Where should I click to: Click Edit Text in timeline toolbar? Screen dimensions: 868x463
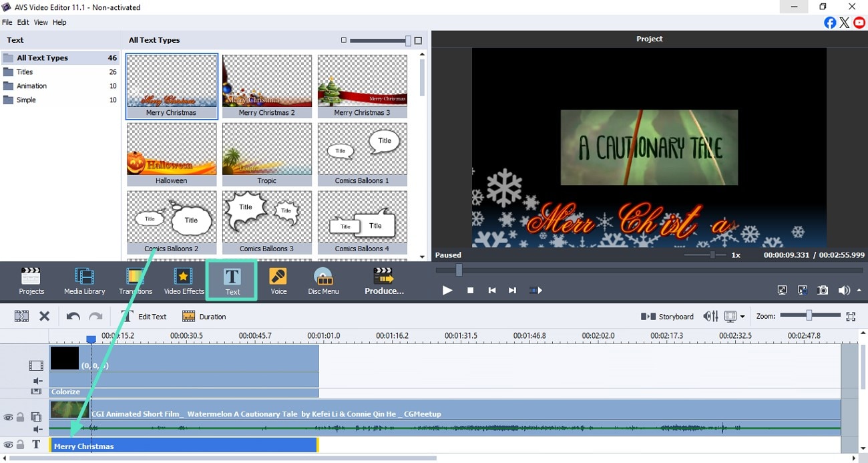(144, 316)
